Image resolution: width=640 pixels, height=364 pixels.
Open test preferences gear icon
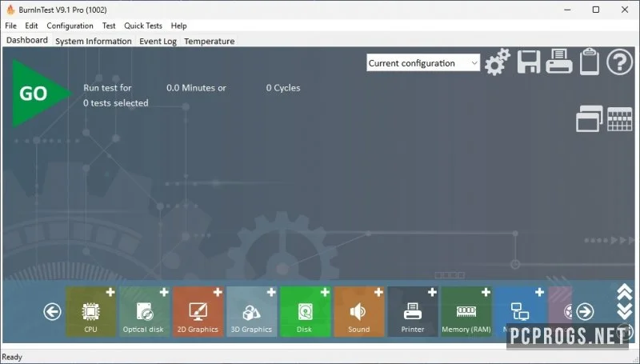point(497,62)
